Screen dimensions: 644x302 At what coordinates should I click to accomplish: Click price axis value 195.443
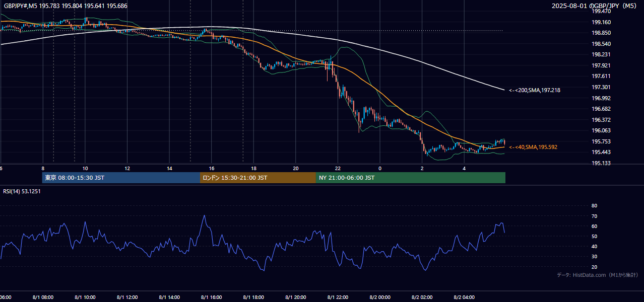[x=601, y=152]
